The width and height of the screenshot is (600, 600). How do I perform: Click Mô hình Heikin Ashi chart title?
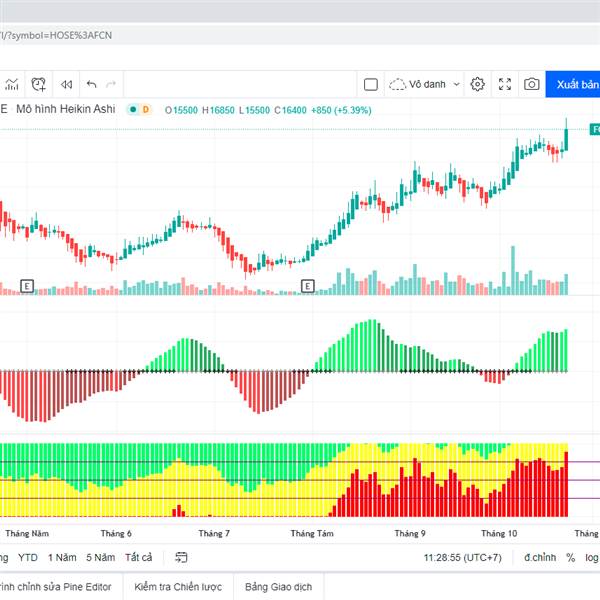pos(65,109)
